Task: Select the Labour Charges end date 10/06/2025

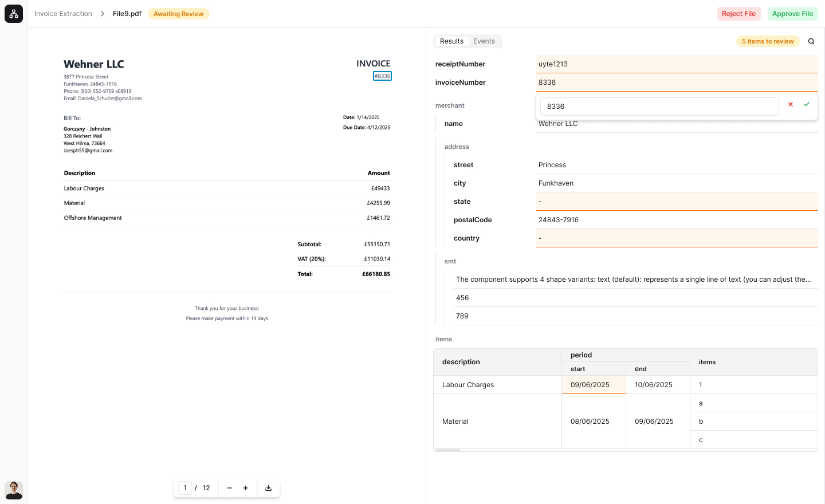Action: [658, 385]
